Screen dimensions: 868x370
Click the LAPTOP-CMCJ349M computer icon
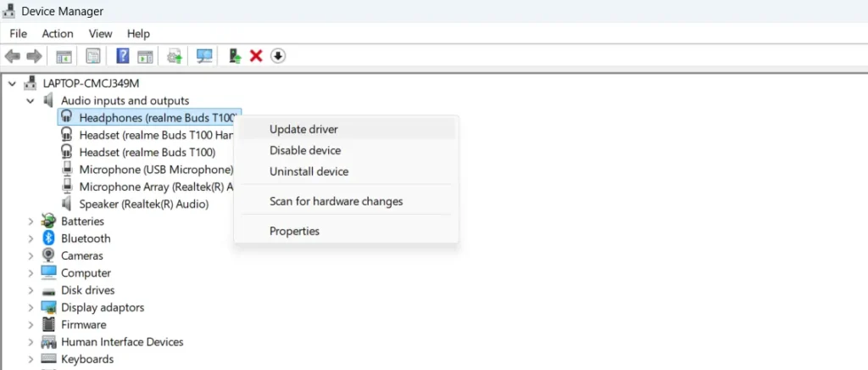(x=31, y=83)
